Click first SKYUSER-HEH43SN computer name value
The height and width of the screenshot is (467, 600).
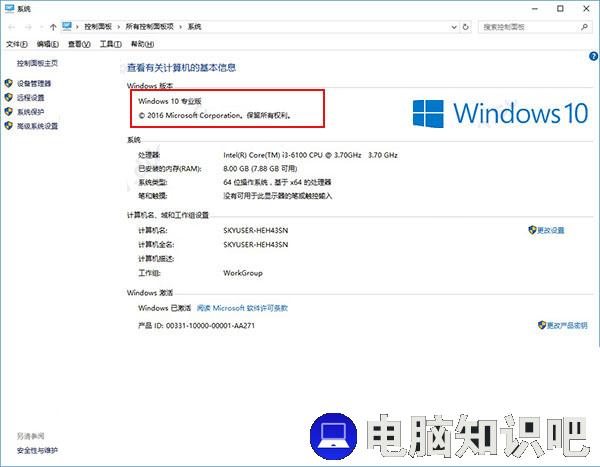[256, 230]
